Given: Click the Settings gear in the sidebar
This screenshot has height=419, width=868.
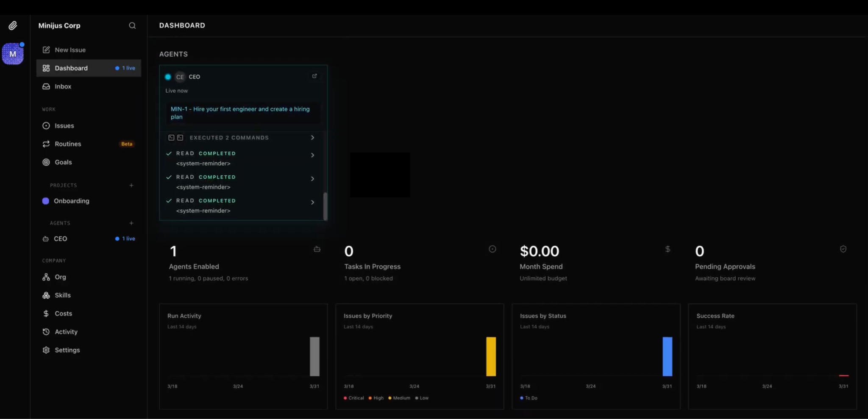Looking at the screenshot, I should click(46, 350).
